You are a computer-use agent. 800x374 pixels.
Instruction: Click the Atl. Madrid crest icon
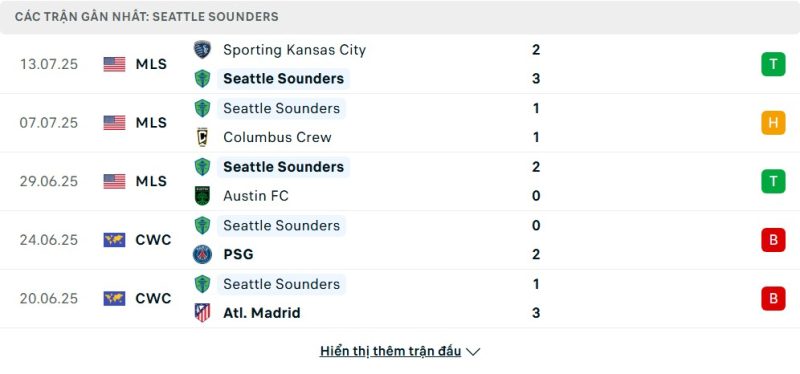(x=203, y=313)
